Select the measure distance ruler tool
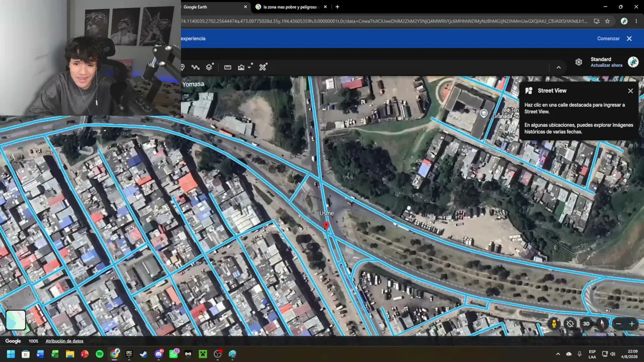The height and width of the screenshot is (362, 644). pos(227,67)
